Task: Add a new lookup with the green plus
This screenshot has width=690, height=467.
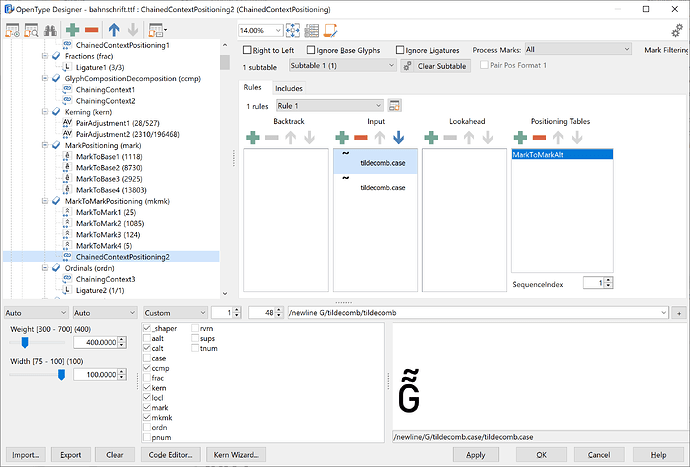Action: click(x=72, y=31)
